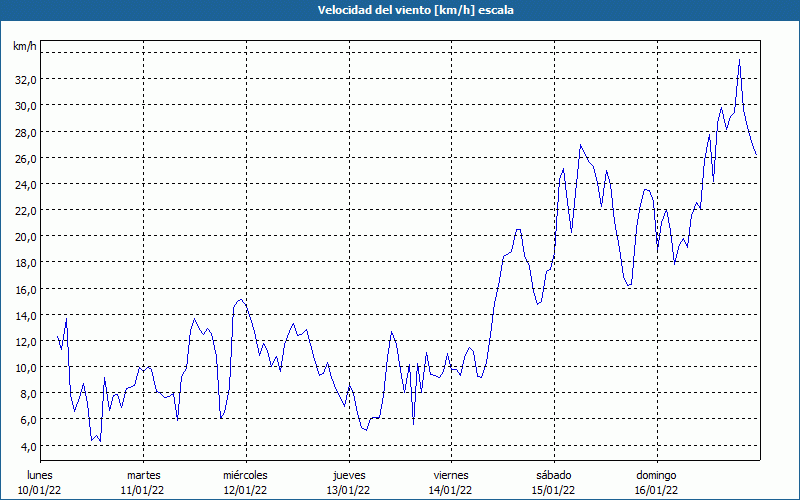Click the '24,0' y-axis label

click(x=26, y=185)
